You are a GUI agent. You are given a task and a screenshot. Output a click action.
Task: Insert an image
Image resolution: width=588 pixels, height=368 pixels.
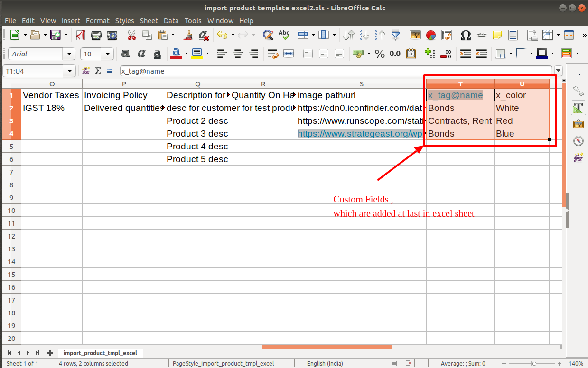click(415, 35)
